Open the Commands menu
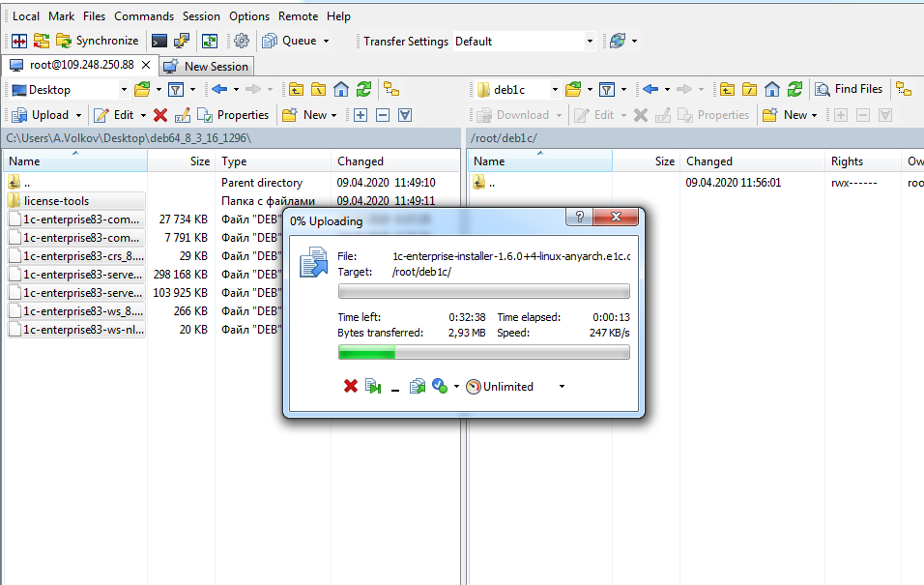The width and height of the screenshot is (924, 585). [144, 16]
